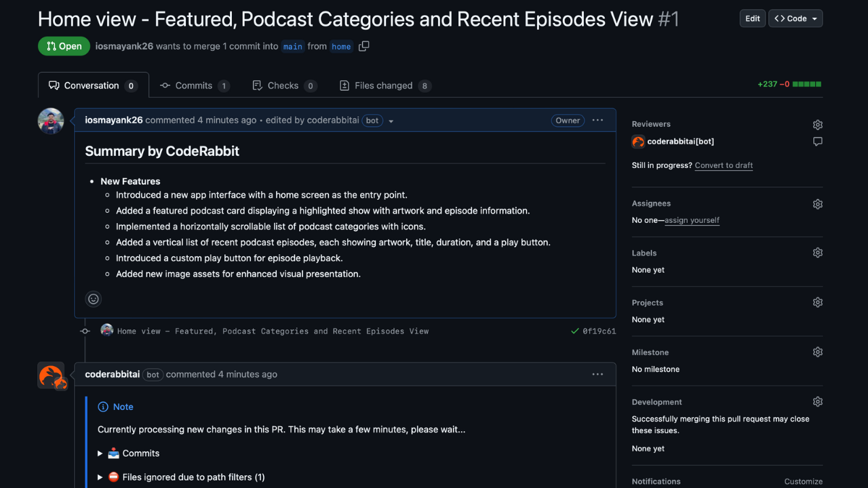Add emoji reaction to iosmayank26's comment
The image size is (868, 488).
click(x=94, y=299)
